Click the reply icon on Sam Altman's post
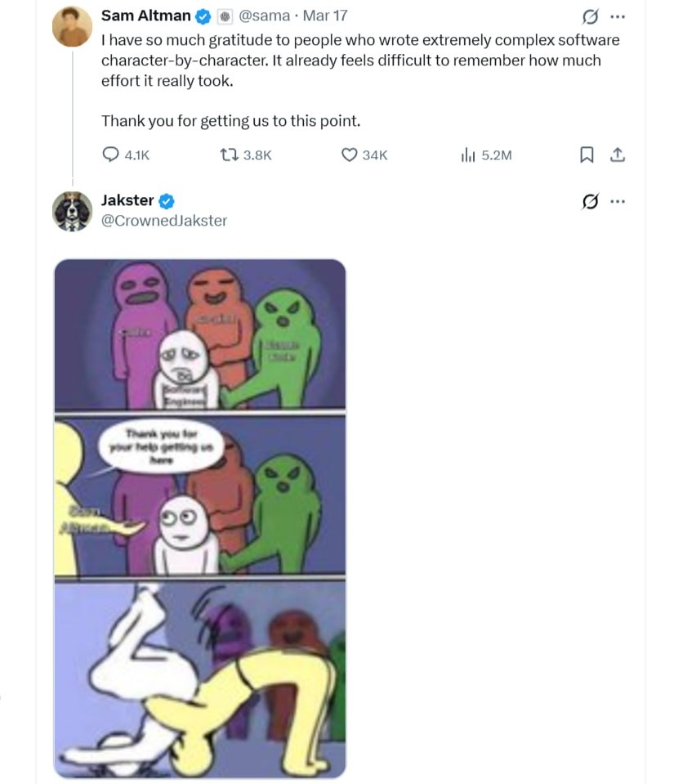Screen dimensions: 674x784 pyautogui.click(x=111, y=155)
